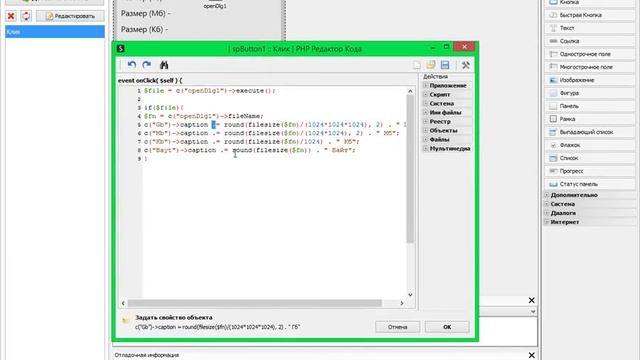Click horizontal scrollbar right arrow
The width and height of the screenshot is (640, 360).
(402, 303)
